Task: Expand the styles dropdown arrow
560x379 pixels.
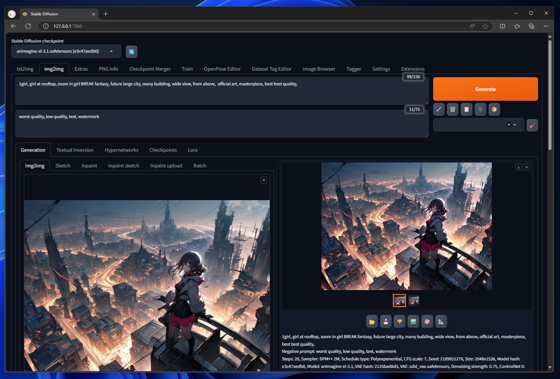Action: [515, 125]
